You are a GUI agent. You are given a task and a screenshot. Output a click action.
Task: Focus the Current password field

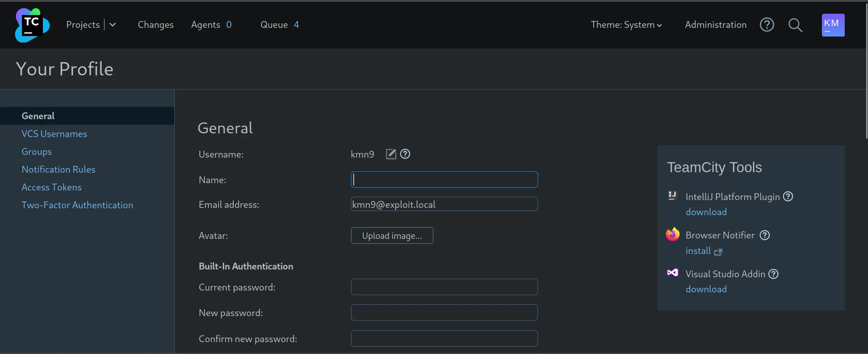pyautogui.click(x=444, y=287)
